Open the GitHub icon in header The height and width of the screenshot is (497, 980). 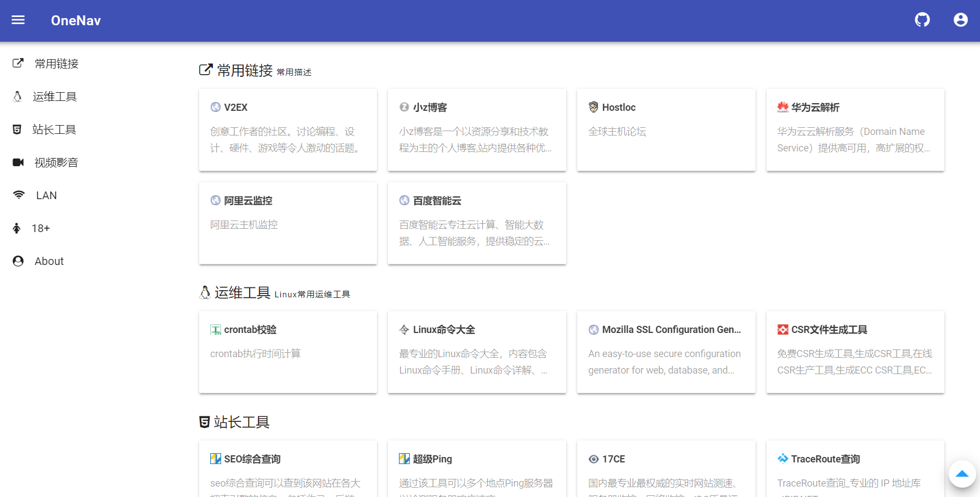(x=922, y=20)
